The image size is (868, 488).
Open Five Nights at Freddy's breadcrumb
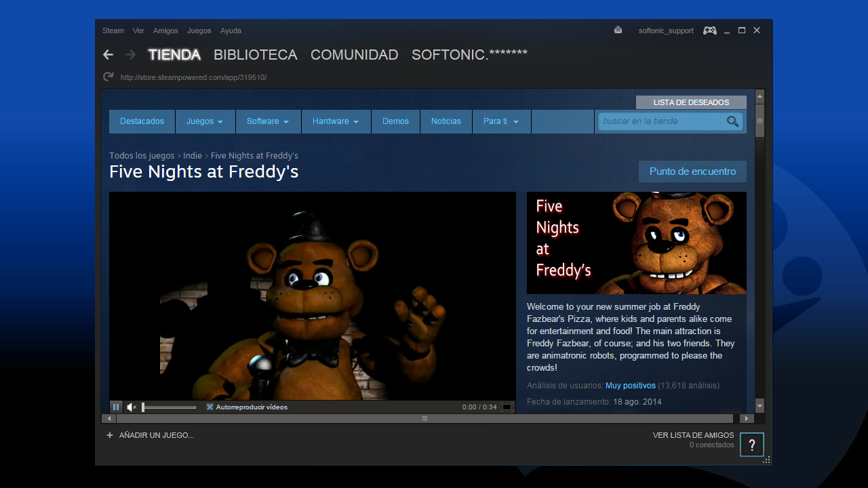coord(254,156)
